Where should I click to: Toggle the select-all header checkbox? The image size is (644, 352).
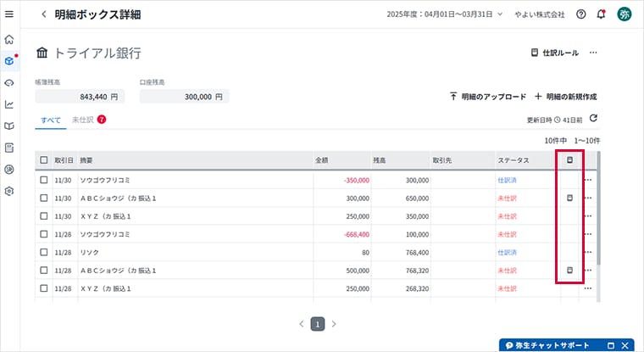tap(44, 159)
